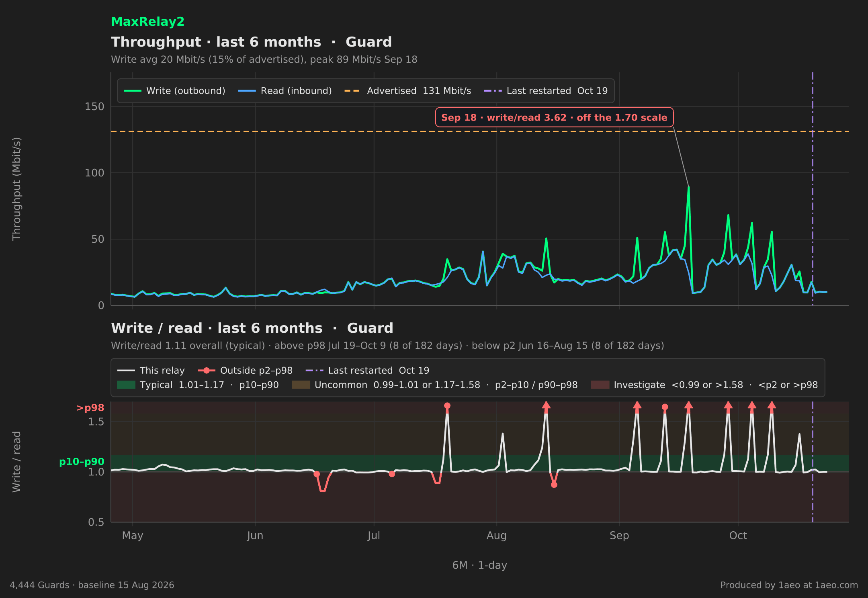868x598 pixels.
Task: Click the Write avg 20 Mbit/s subtitle
Action: (x=264, y=59)
